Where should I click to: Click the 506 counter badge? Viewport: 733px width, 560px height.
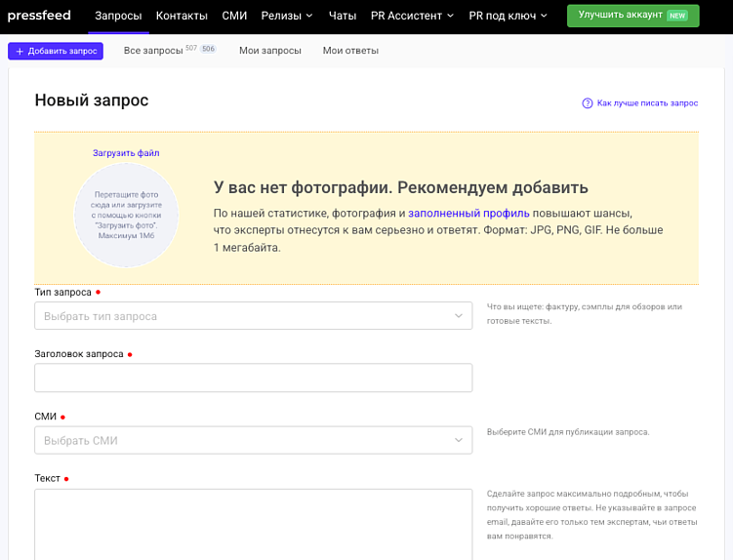[209, 49]
